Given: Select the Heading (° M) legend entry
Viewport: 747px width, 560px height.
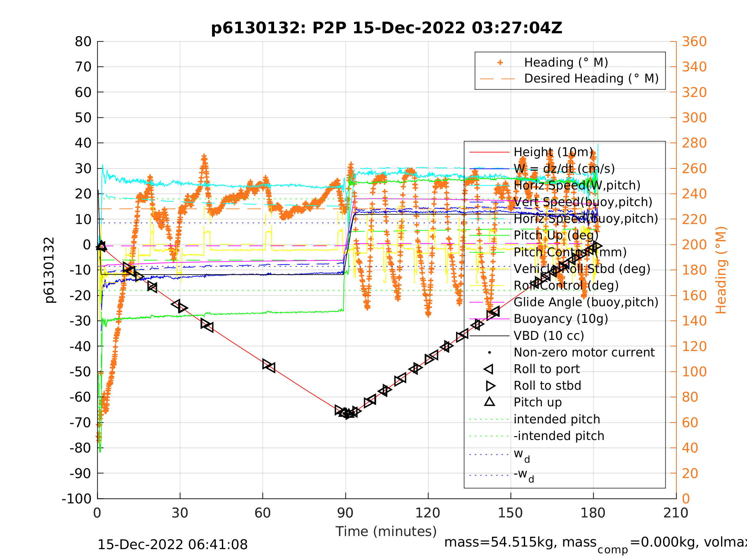Looking at the screenshot, I should tap(566, 63).
